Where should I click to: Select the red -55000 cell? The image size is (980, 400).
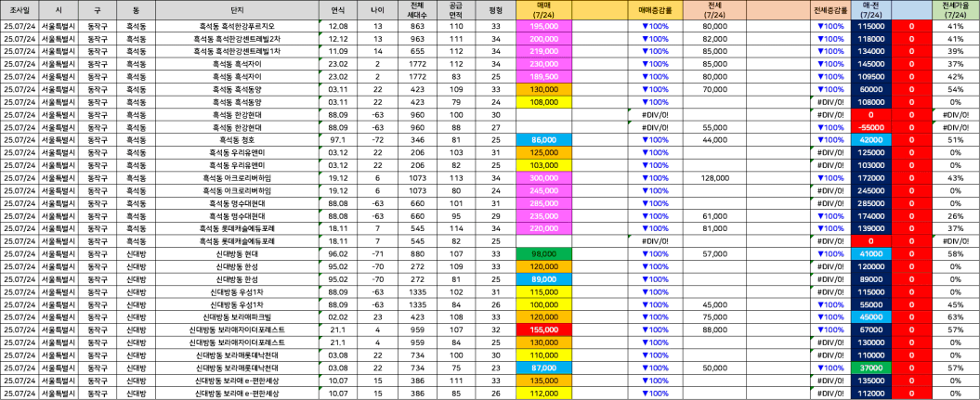click(x=871, y=127)
